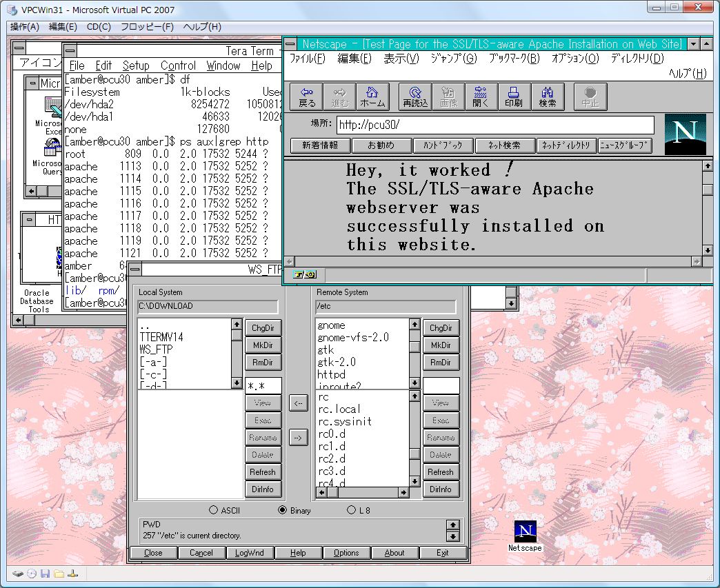Click the up arrow of the WS_FTP log message box

pos(452,525)
